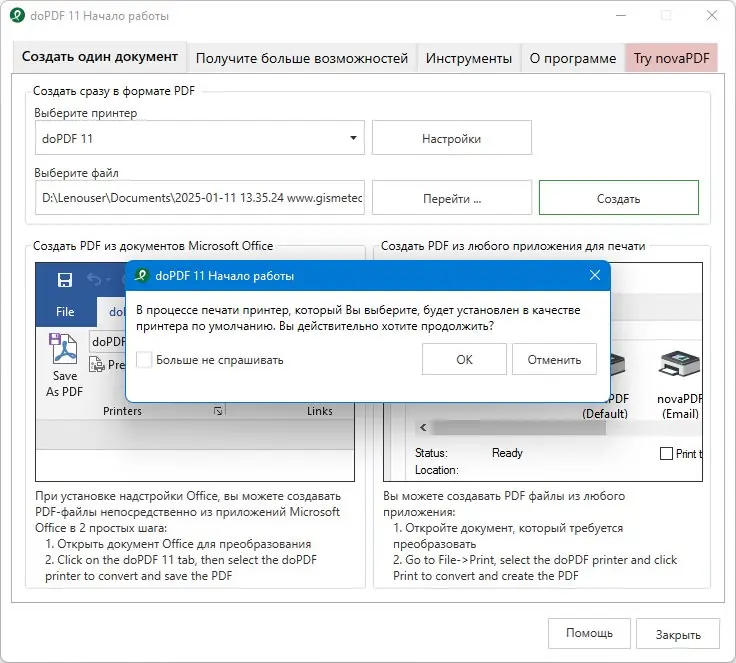Click the doPDF logo in main window title
The height and width of the screenshot is (663, 736).
pyautogui.click(x=17, y=16)
